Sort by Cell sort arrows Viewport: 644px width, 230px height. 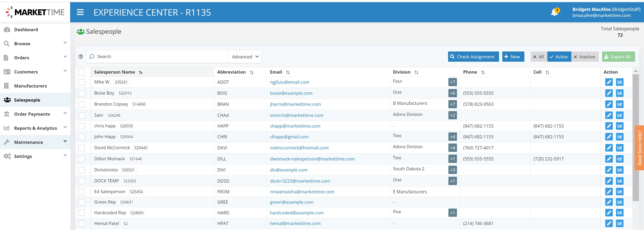click(x=547, y=72)
